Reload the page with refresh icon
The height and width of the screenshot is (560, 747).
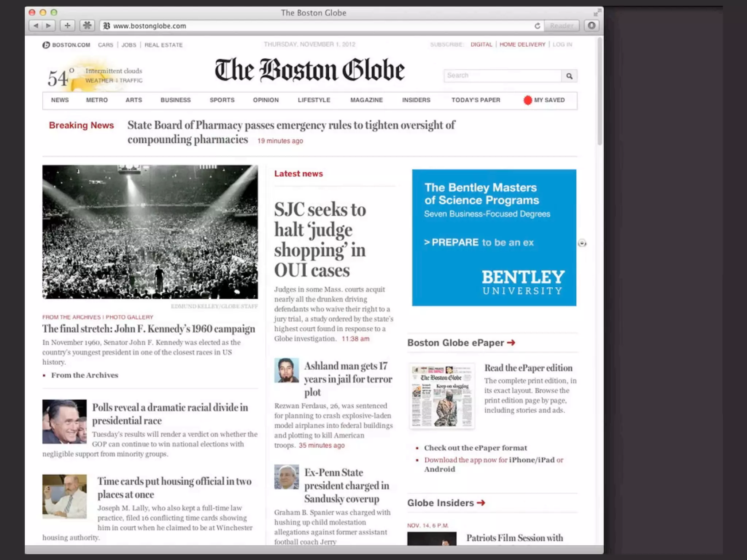(537, 26)
